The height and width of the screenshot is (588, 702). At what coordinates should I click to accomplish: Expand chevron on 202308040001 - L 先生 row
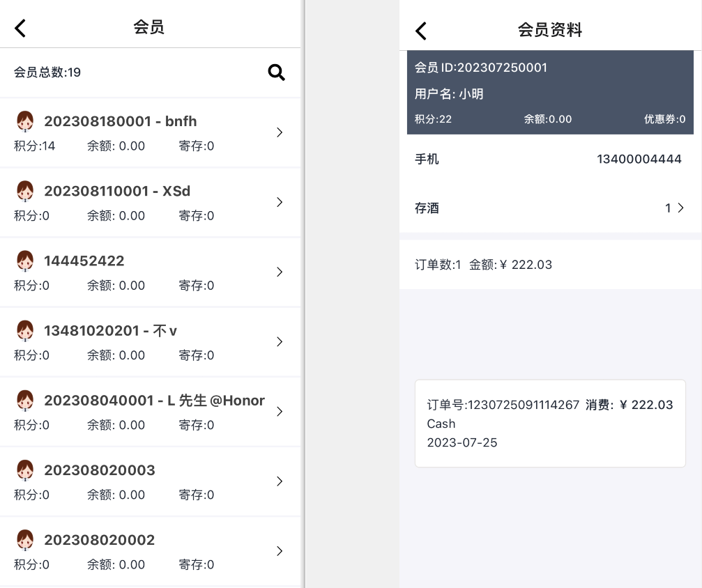[x=280, y=412]
